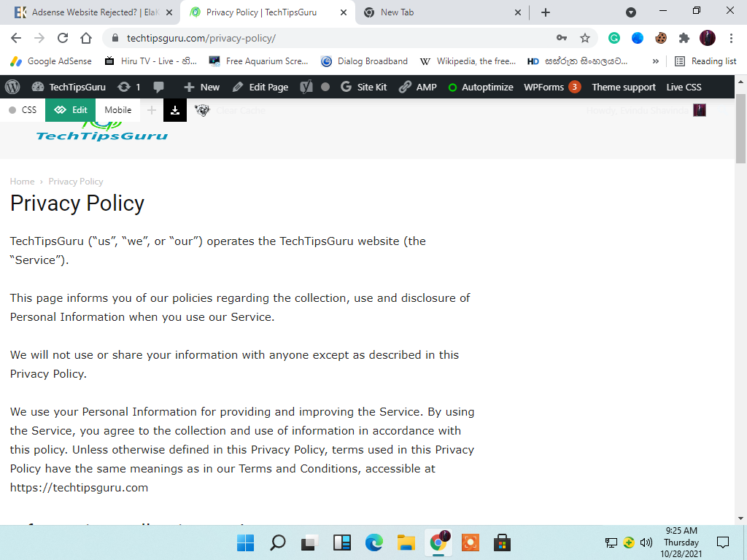Image resolution: width=747 pixels, height=560 pixels.
Task: Open Site Kit in admin bar
Action: [x=364, y=87]
